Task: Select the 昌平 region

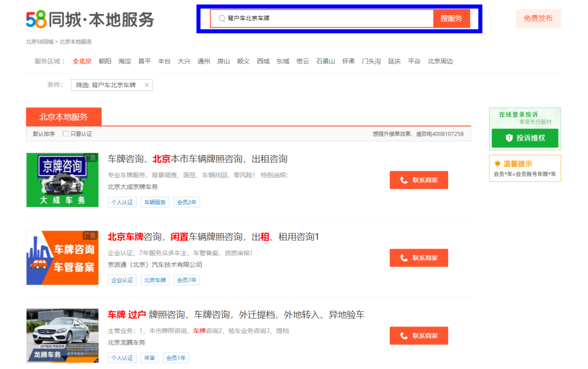Action: pyautogui.click(x=144, y=61)
